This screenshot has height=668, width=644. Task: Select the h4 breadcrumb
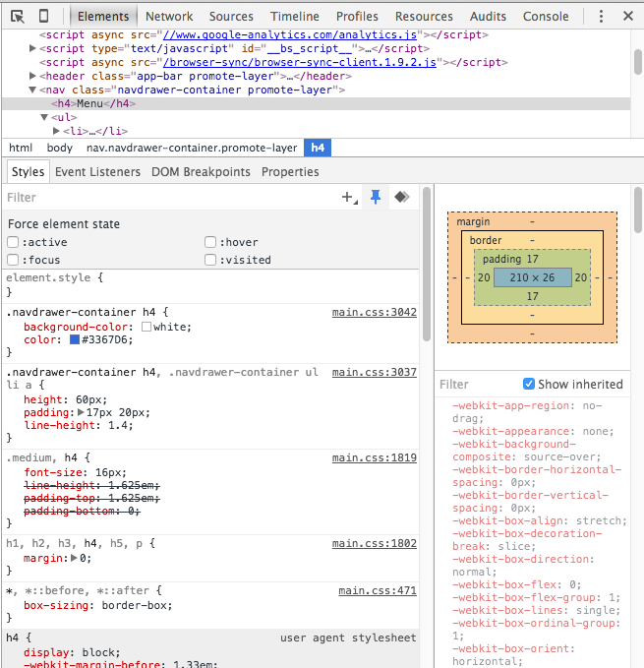click(x=318, y=148)
